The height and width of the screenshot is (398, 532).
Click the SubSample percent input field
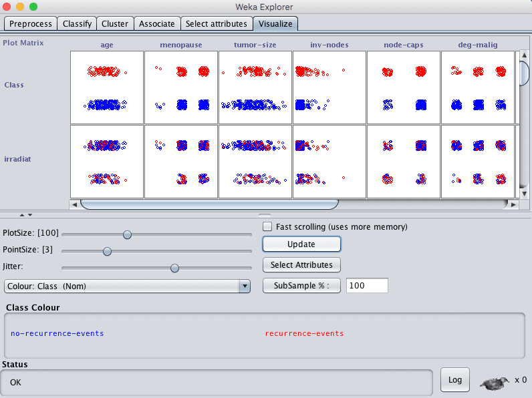click(367, 285)
